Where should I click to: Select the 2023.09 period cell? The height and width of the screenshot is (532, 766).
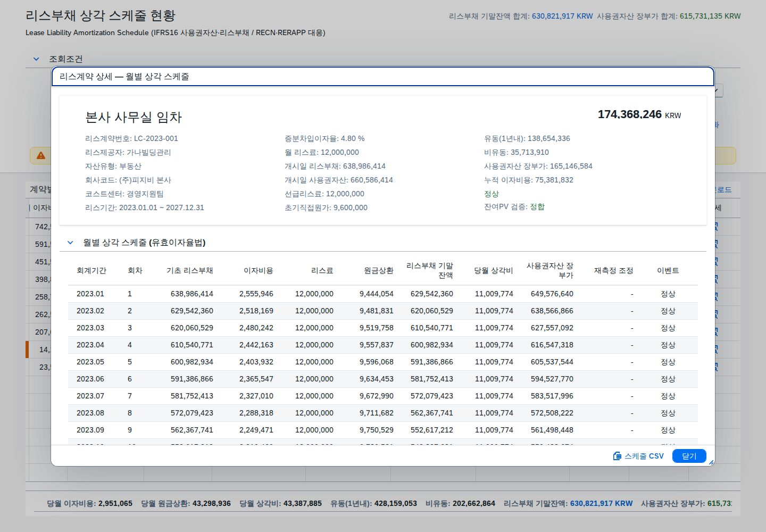coord(90,430)
